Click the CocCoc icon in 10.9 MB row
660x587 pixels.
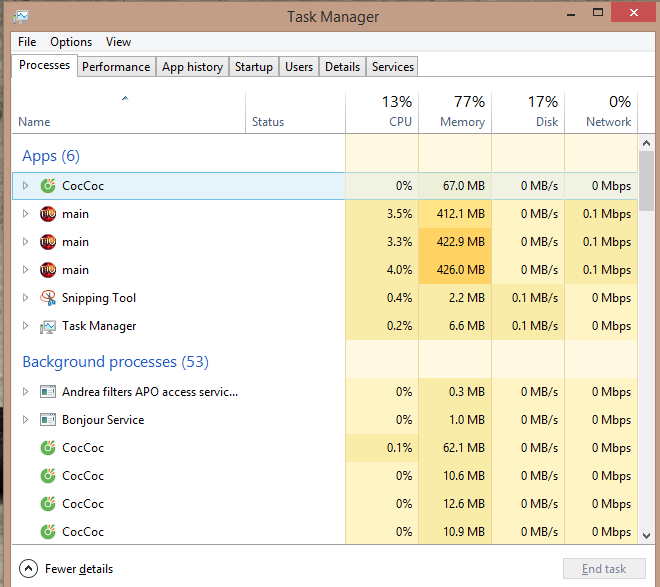click(x=48, y=532)
